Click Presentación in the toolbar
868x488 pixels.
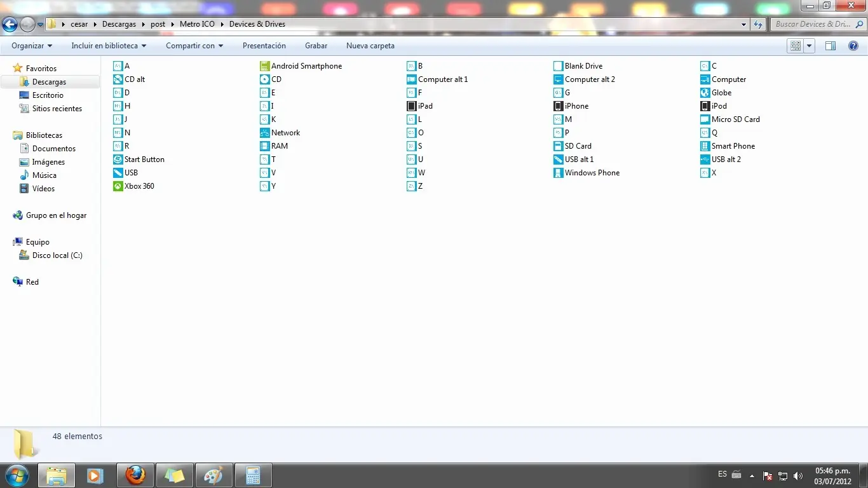[x=264, y=46]
